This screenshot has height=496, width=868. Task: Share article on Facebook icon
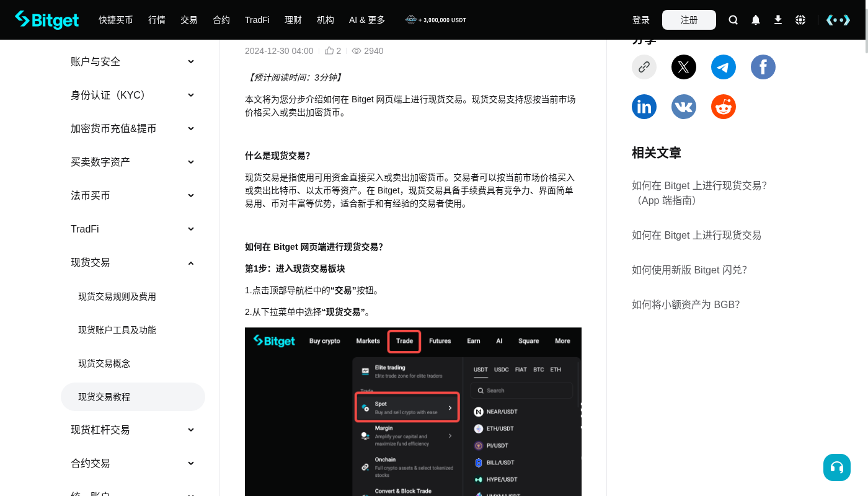[x=763, y=67]
